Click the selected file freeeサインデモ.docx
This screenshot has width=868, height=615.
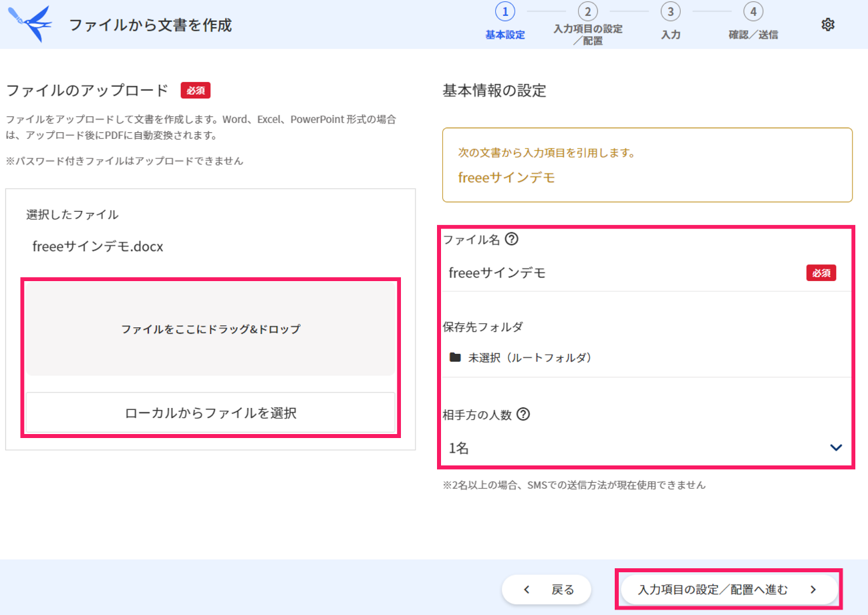click(x=98, y=246)
